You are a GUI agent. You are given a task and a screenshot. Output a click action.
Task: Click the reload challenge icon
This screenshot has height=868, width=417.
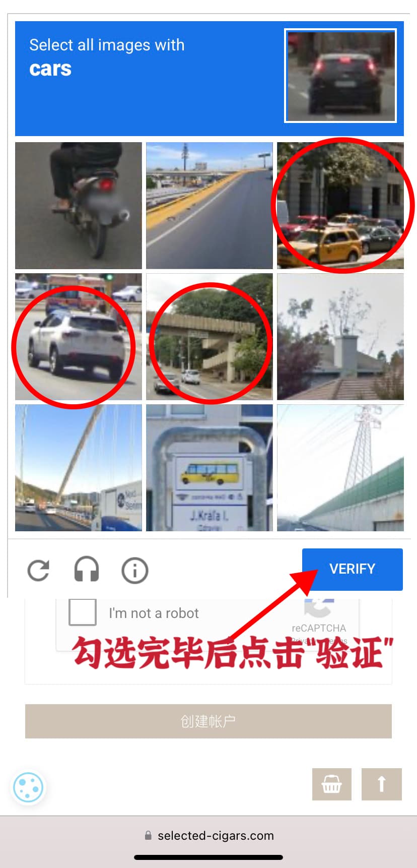38,570
